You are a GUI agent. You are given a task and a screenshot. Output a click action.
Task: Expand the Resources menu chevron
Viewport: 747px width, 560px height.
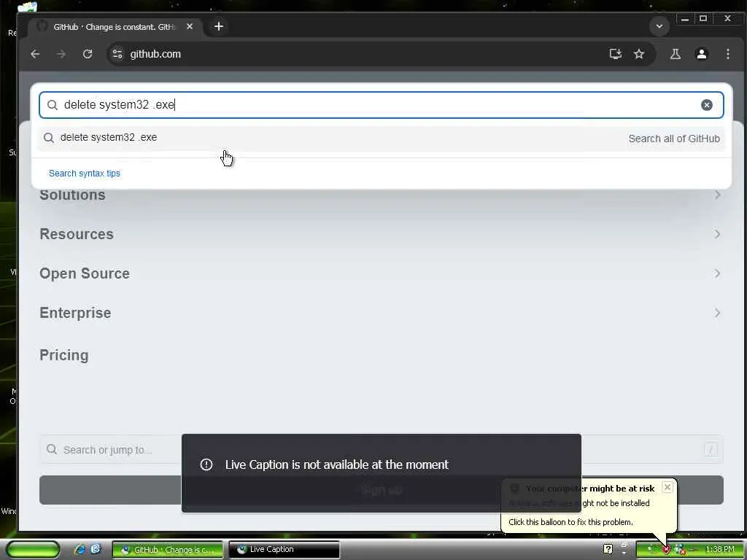click(x=717, y=234)
